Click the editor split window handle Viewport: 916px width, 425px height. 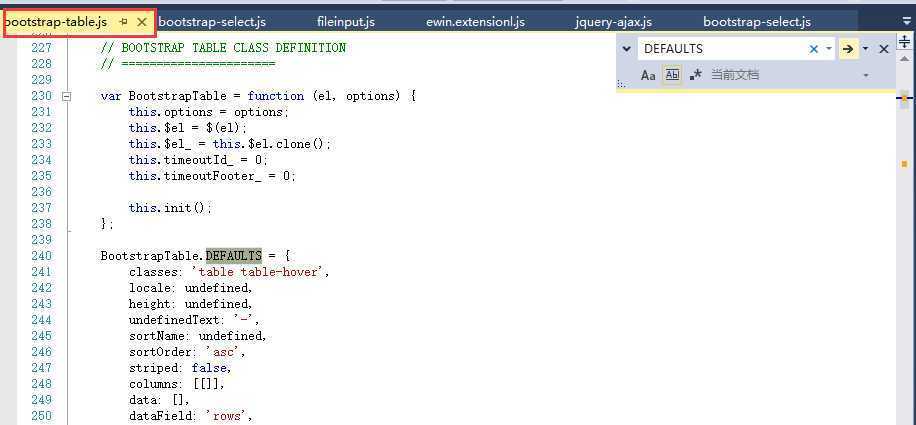click(x=904, y=41)
